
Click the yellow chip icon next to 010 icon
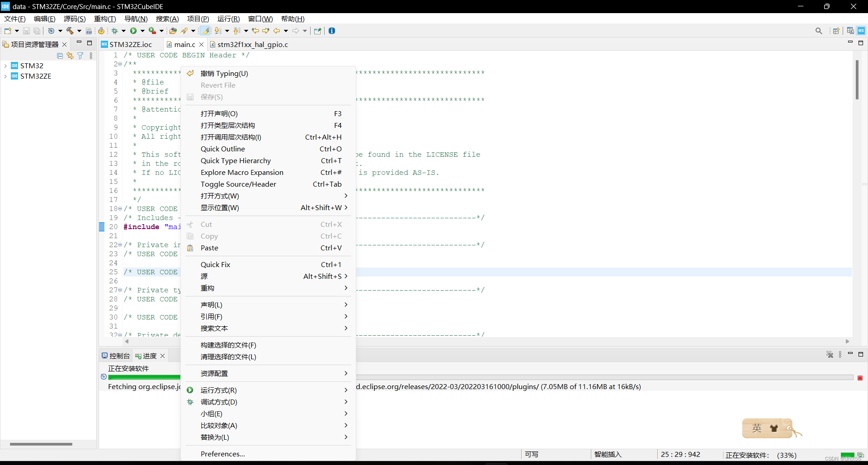tap(101, 31)
